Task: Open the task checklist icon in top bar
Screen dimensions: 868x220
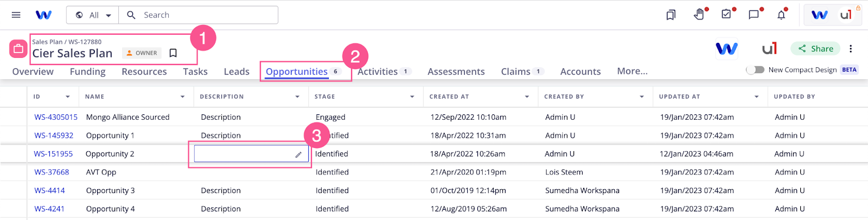Action: [726, 15]
